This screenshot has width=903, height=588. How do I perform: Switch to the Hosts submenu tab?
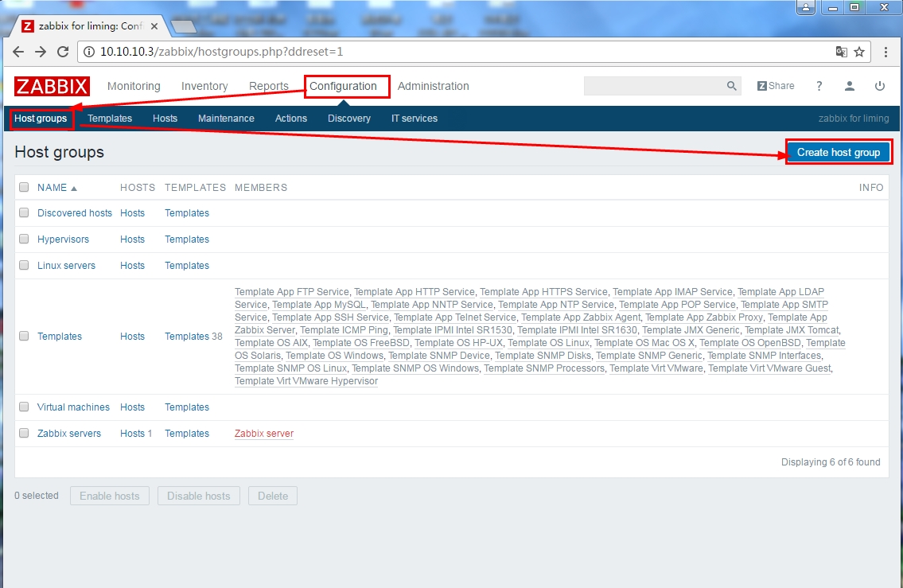click(165, 119)
